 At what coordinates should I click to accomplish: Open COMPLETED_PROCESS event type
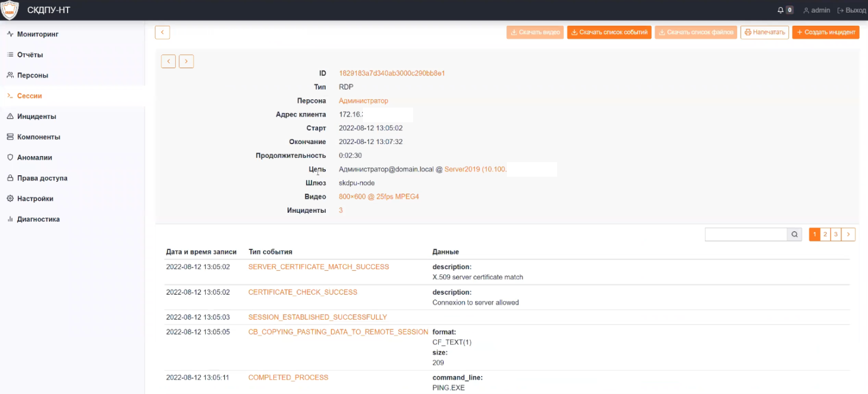point(288,378)
